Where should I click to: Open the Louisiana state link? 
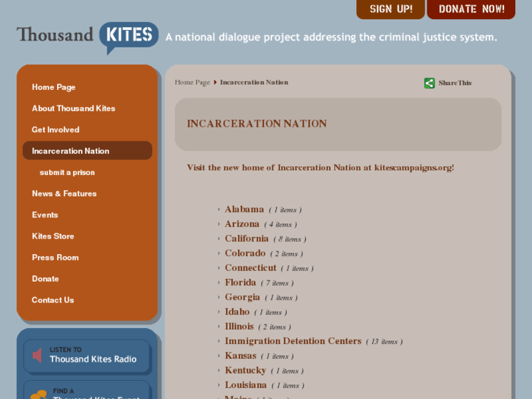(x=246, y=384)
